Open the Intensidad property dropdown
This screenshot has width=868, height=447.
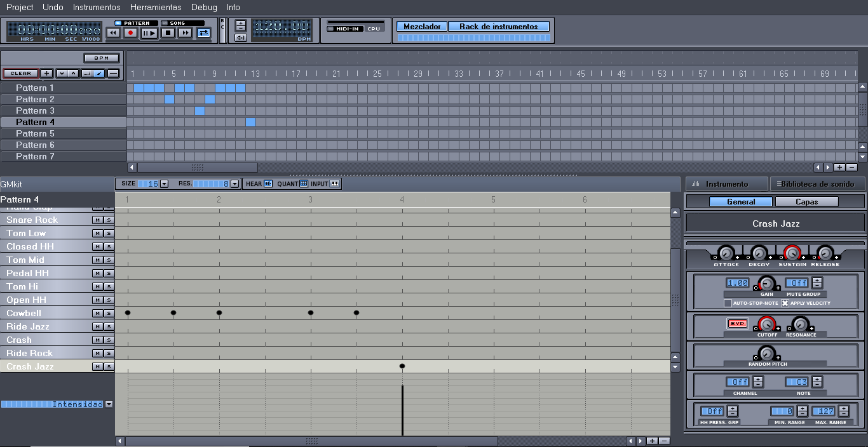pos(109,404)
